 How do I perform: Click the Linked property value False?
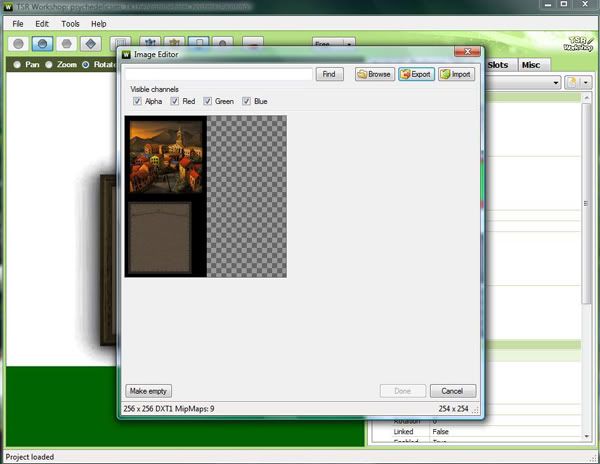(x=440, y=431)
